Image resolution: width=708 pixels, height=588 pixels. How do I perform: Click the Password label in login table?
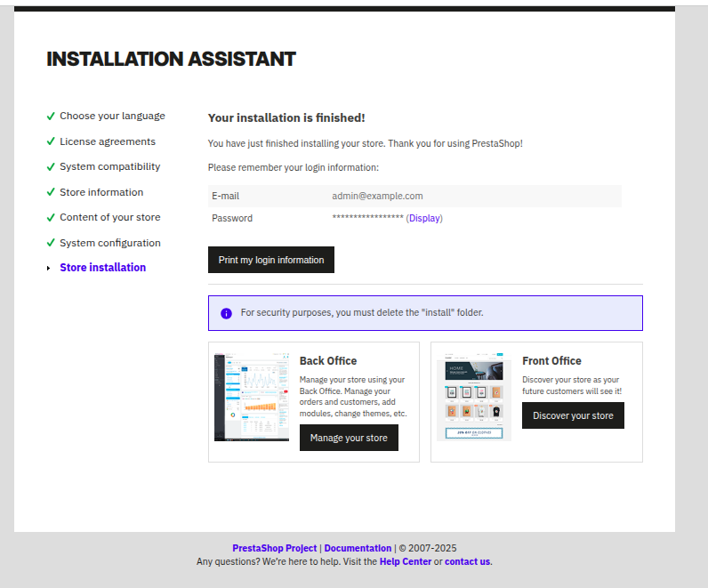coord(232,218)
